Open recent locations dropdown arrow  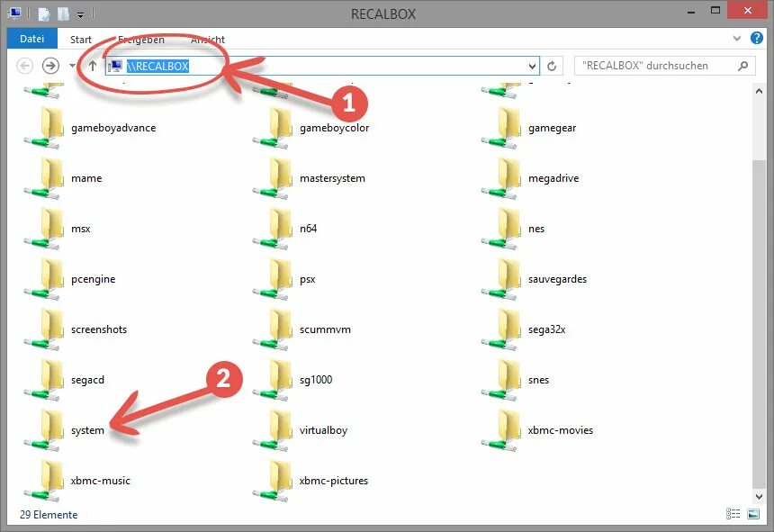72,66
